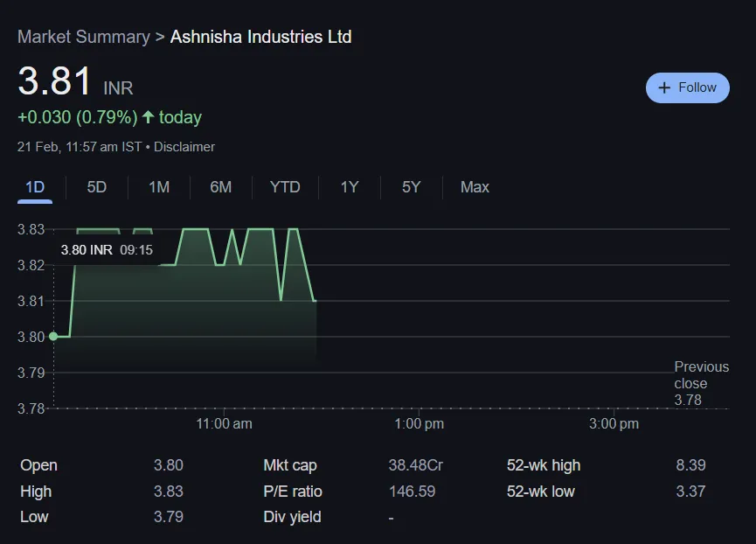Screen dimensions: 756x544
Task: Click the 21 Feb, 11:57 am IST timestamp
Action: click(80, 147)
